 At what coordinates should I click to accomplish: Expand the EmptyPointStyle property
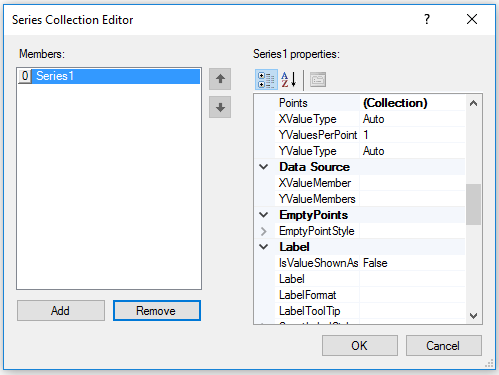(264, 231)
